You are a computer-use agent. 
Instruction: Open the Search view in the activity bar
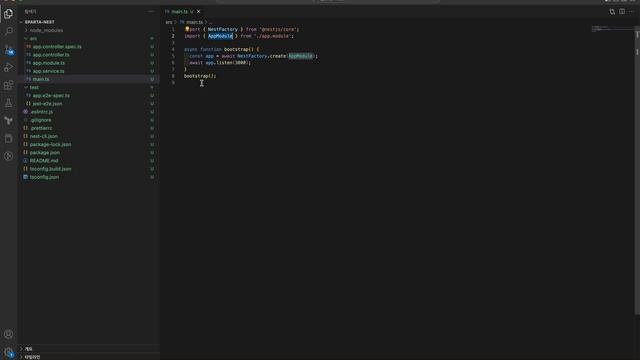click(x=8, y=31)
